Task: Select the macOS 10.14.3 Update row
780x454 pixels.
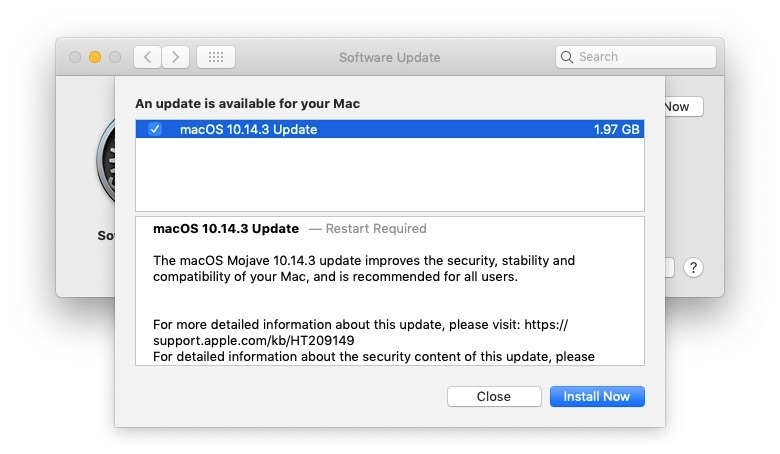Action: 390,129
